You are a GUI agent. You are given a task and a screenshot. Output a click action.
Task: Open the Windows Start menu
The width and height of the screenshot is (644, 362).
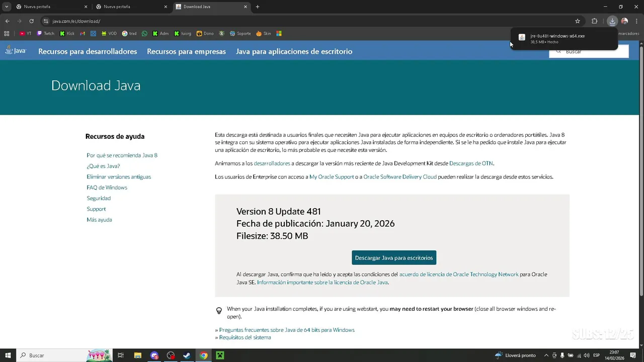tap(8, 355)
